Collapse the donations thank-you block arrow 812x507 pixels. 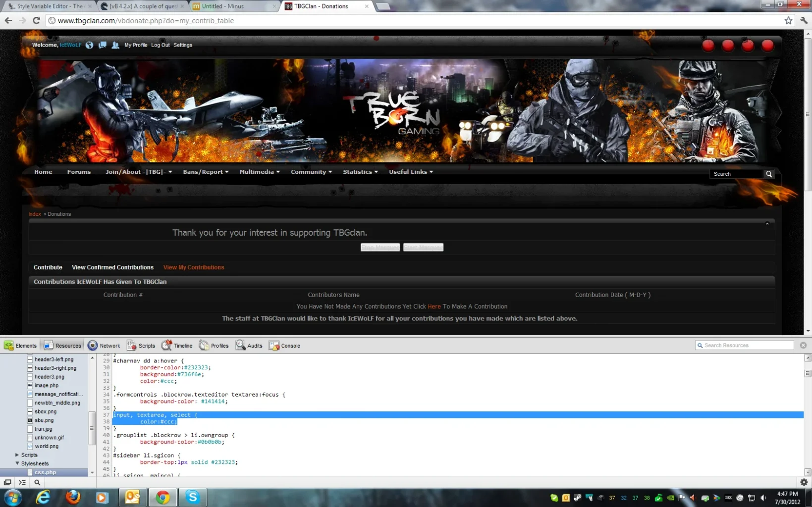767,224
